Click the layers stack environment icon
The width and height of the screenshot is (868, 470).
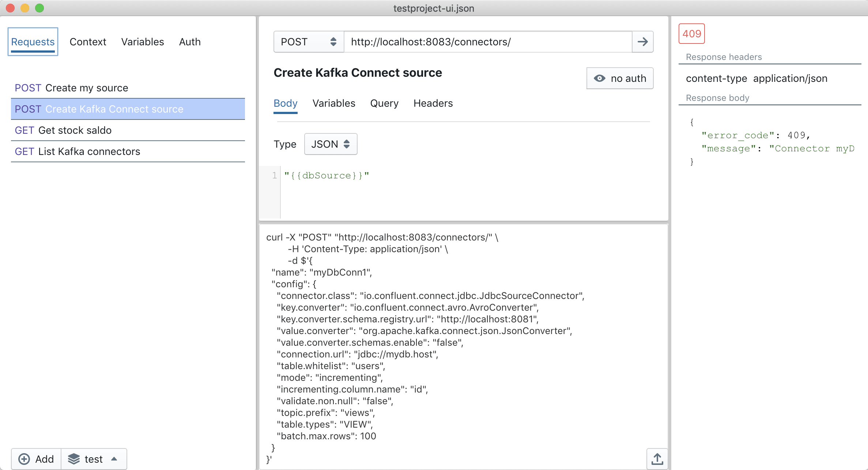(x=74, y=459)
